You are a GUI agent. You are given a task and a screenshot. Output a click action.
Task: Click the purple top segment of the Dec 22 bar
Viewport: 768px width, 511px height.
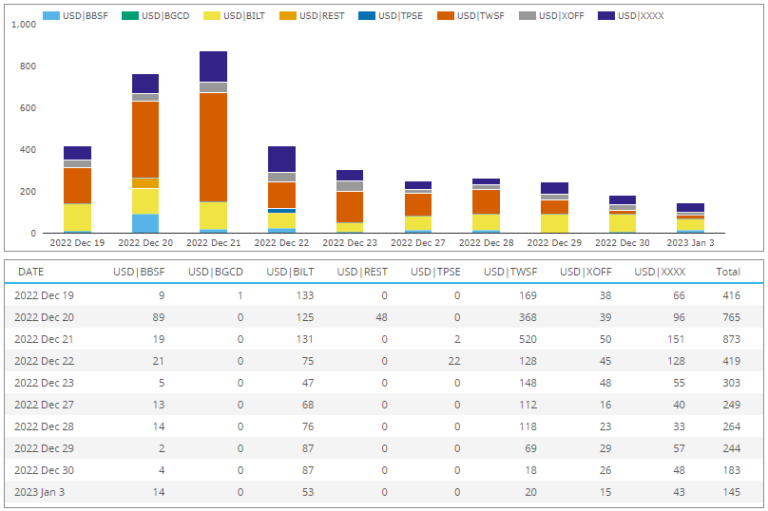[282, 159]
